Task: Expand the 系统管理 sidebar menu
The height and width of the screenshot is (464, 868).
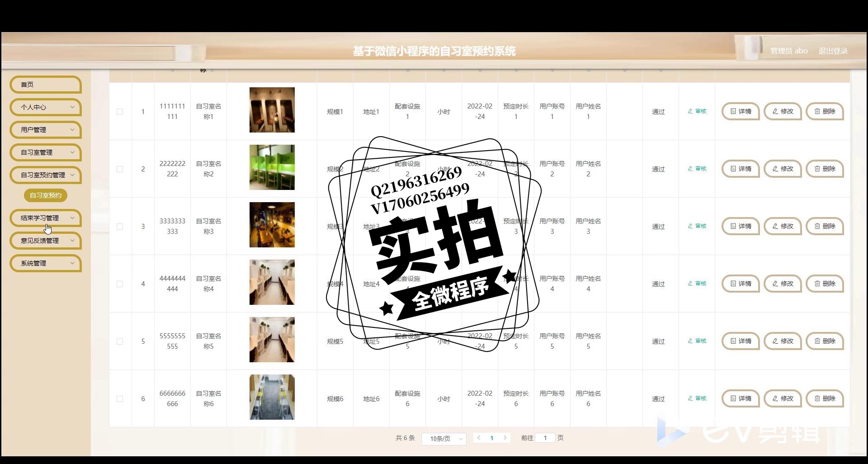Action: (x=45, y=263)
